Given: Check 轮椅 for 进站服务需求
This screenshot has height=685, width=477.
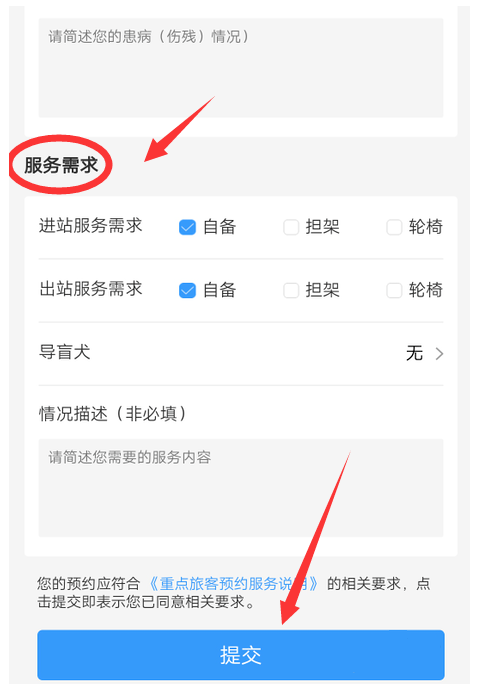Looking at the screenshot, I should tap(394, 227).
